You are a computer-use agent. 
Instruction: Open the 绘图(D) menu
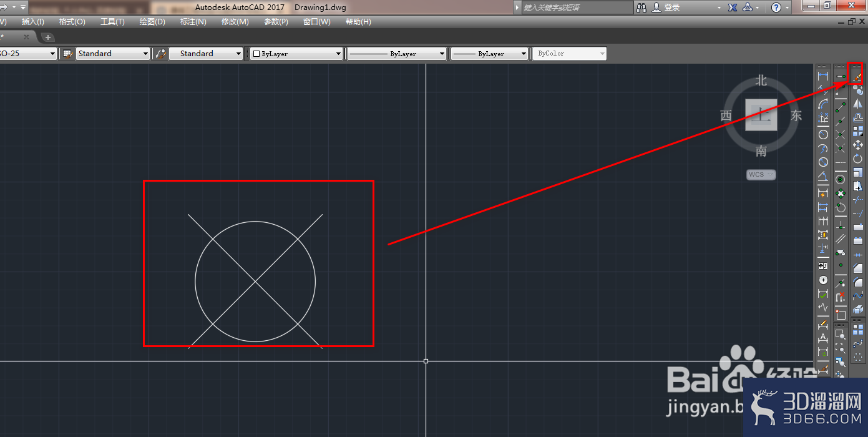(x=152, y=21)
